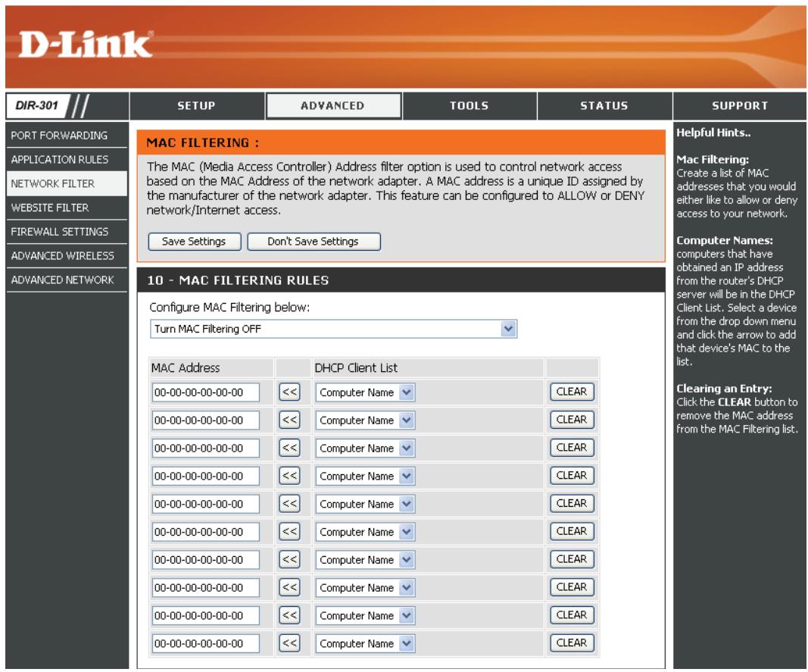This screenshot has width=808, height=672.
Task: Focus the seventh MAC Address input field
Action: pos(205,560)
